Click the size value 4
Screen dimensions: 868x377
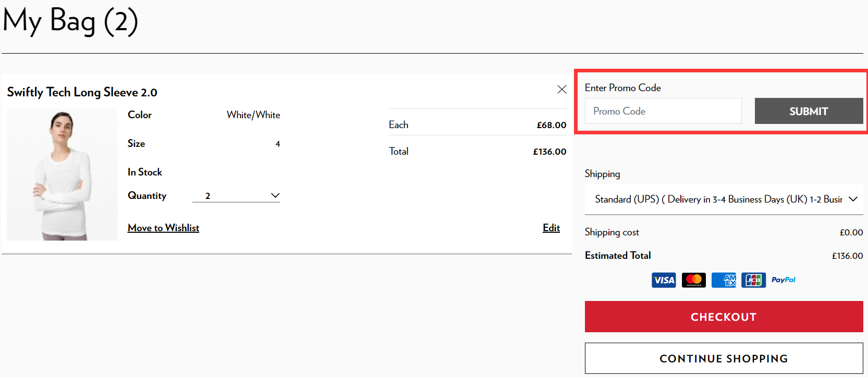[x=278, y=144]
